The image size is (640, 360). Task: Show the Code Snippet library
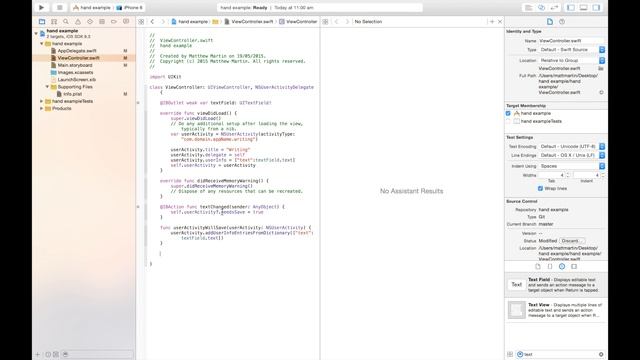pyautogui.click(x=550, y=266)
